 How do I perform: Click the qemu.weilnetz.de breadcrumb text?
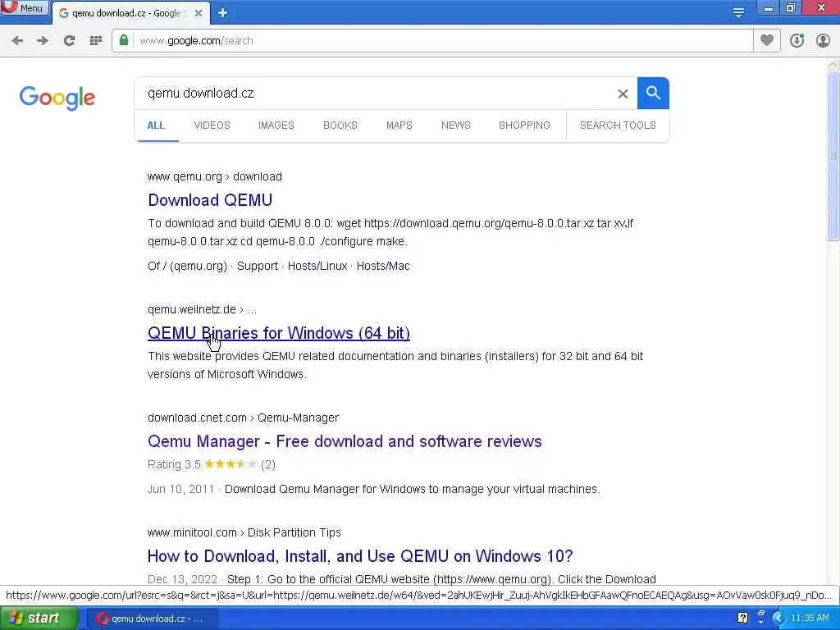192,309
